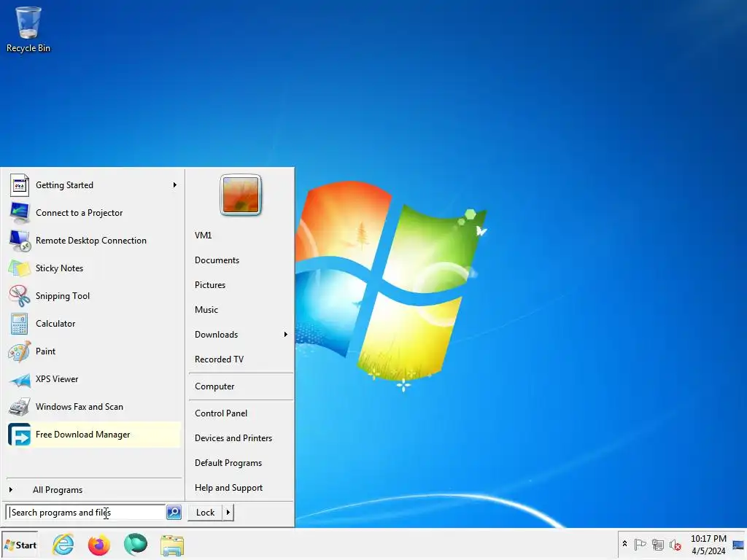The height and width of the screenshot is (560, 747).
Task: Open Recycle Bin on the desktop
Action: pos(28,29)
